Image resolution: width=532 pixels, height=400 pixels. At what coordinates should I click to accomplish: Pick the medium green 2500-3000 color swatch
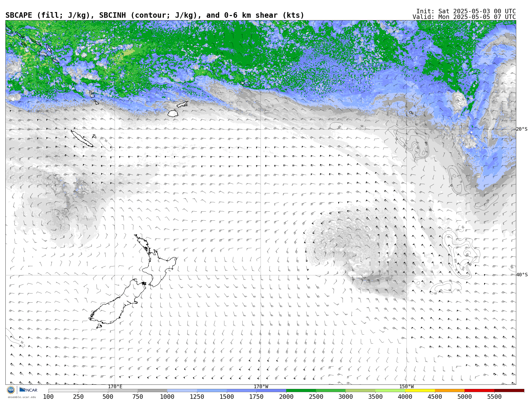(331, 391)
